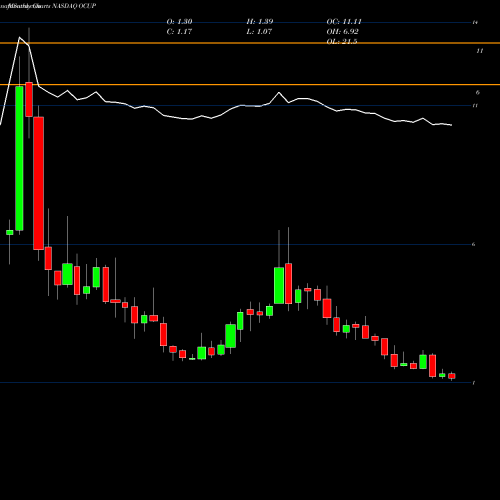This screenshot has height=500, width=500.
Task: Click the white line's peak at chart start
Action: (x=20, y=37)
